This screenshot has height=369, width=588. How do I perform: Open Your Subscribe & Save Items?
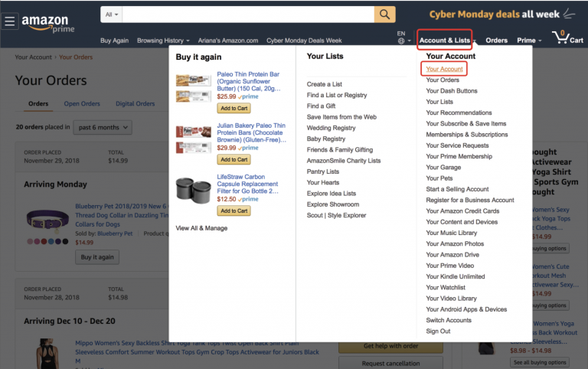pyautogui.click(x=466, y=123)
